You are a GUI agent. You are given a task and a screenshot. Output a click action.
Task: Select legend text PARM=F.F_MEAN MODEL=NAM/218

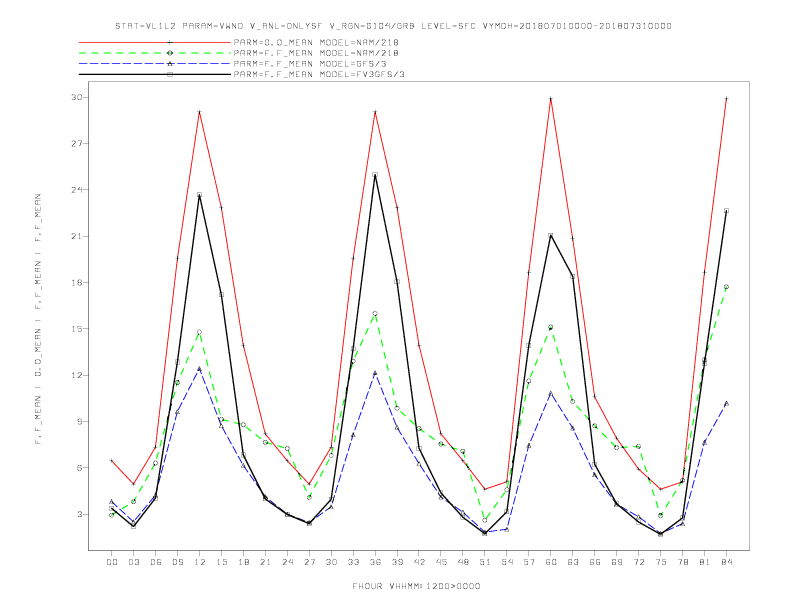click(316, 53)
